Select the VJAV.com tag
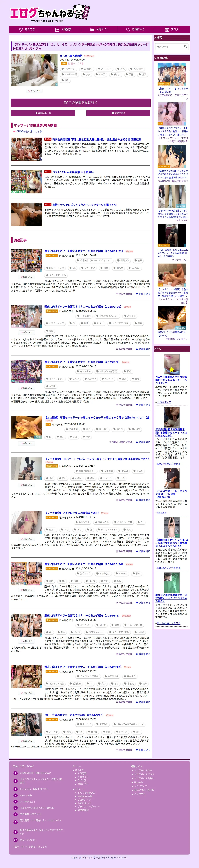The height and width of the screenshot is (868, 199). pos(136,69)
